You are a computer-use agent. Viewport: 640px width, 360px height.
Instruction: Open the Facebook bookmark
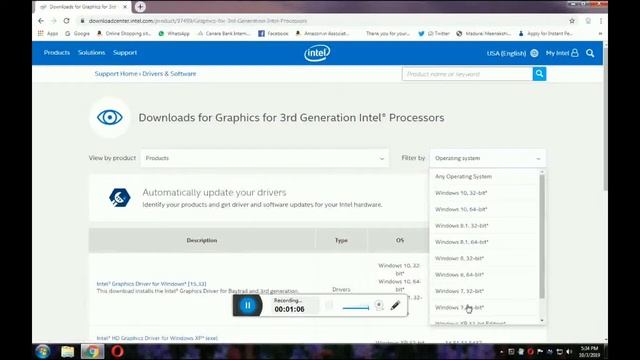coord(273,33)
